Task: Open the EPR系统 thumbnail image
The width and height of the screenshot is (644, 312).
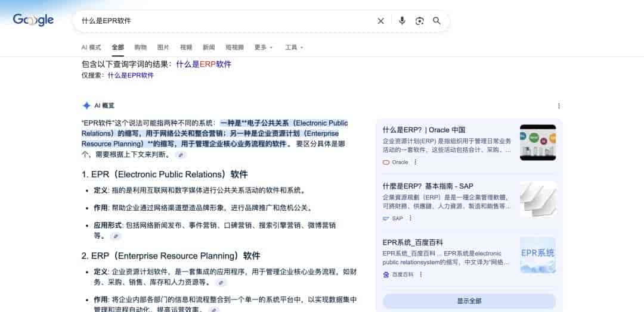Action: pyautogui.click(x=538, y=255)
